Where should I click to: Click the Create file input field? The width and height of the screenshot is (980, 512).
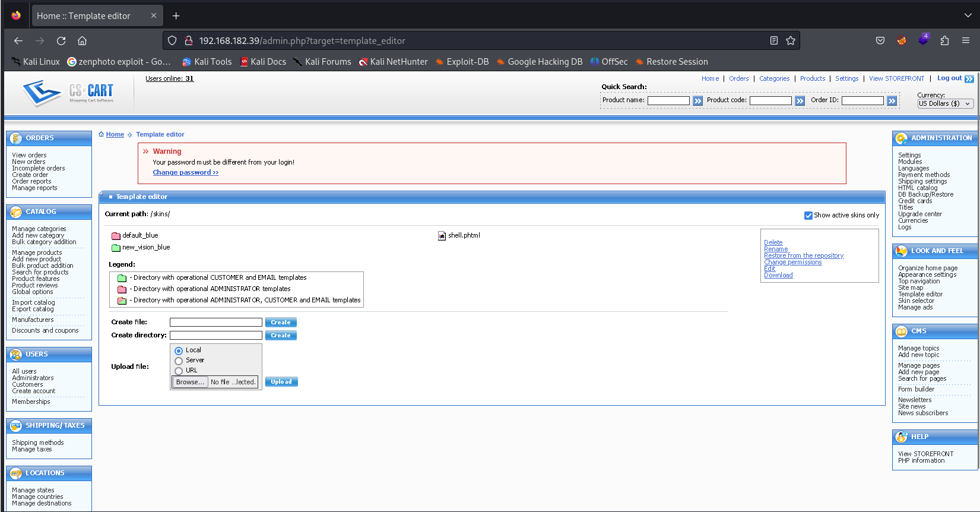(x=216, y=322)
